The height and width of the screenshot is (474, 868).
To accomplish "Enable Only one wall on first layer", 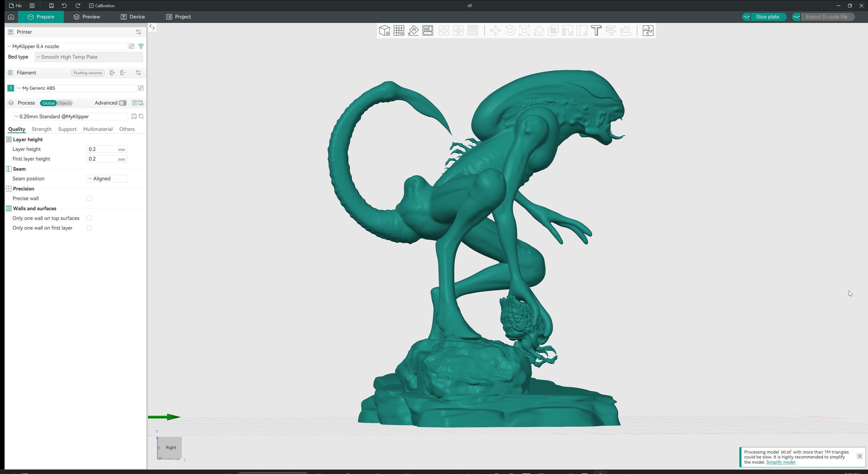I will [x=89, y=228].
